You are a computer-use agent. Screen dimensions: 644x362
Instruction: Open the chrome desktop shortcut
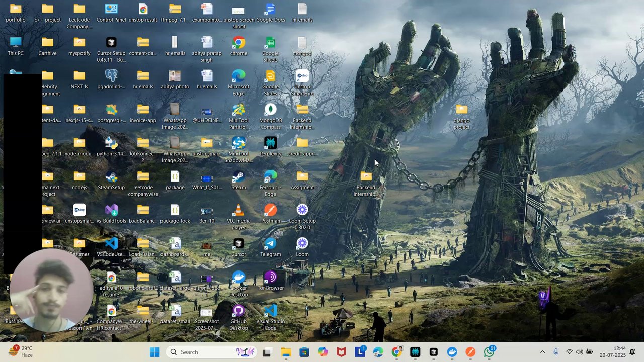pos(238,46)
